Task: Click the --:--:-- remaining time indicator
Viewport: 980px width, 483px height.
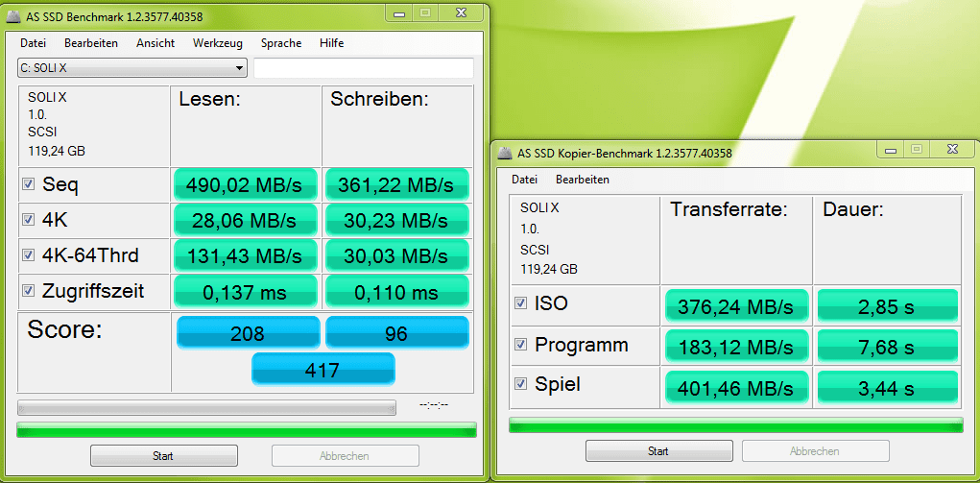Action: 434,405
